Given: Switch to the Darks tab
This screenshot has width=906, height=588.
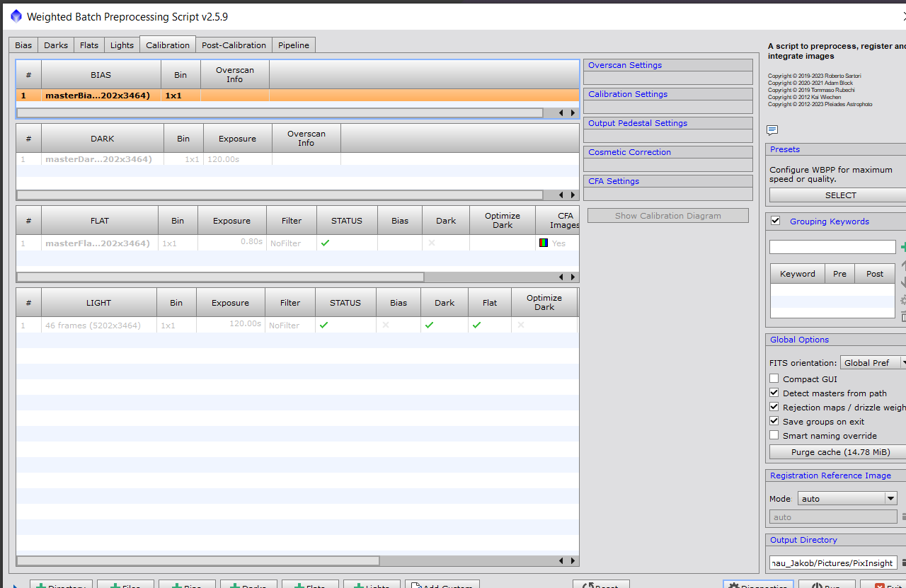Looking at the screenshot, I should [56, 45].
